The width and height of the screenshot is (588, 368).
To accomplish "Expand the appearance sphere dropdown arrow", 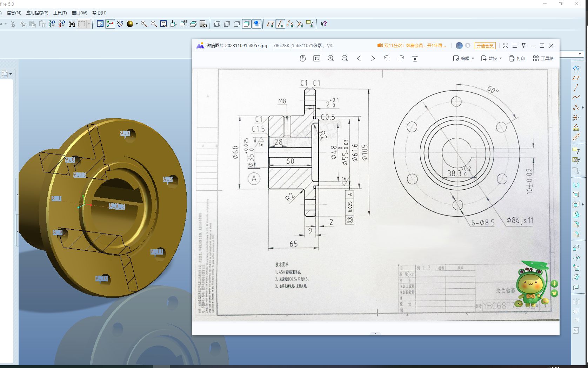I will tap(136, 24).
